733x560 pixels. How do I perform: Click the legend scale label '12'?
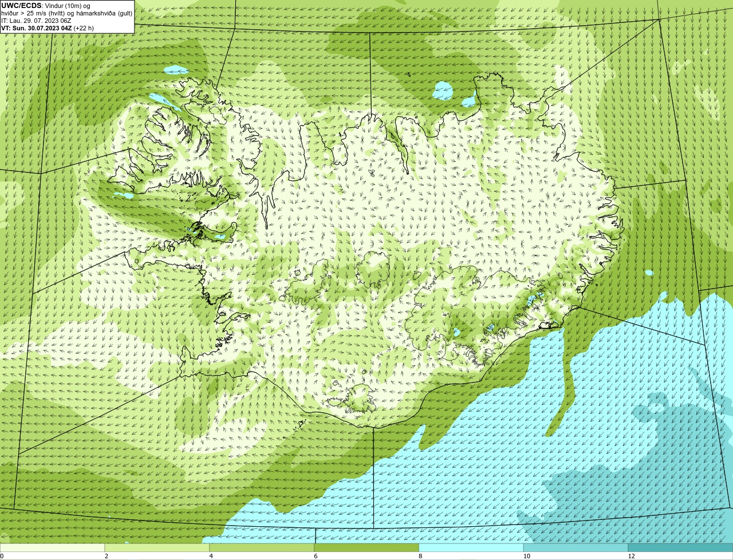point(631,556)
